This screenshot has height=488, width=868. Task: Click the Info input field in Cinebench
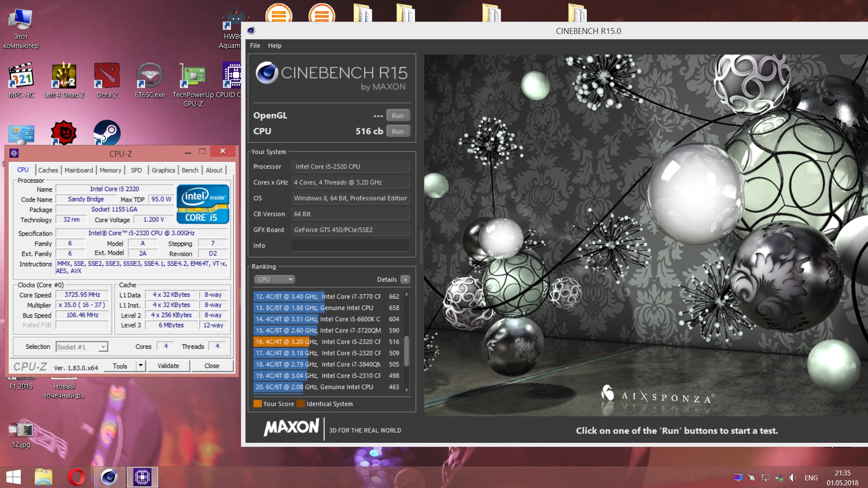[x=350, y=245]
